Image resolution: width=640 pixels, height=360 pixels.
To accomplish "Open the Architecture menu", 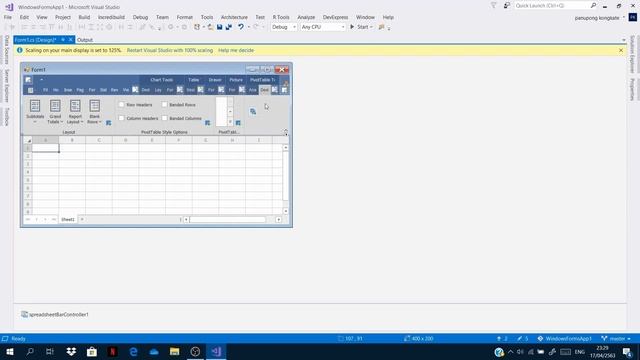I will [234, 17].
